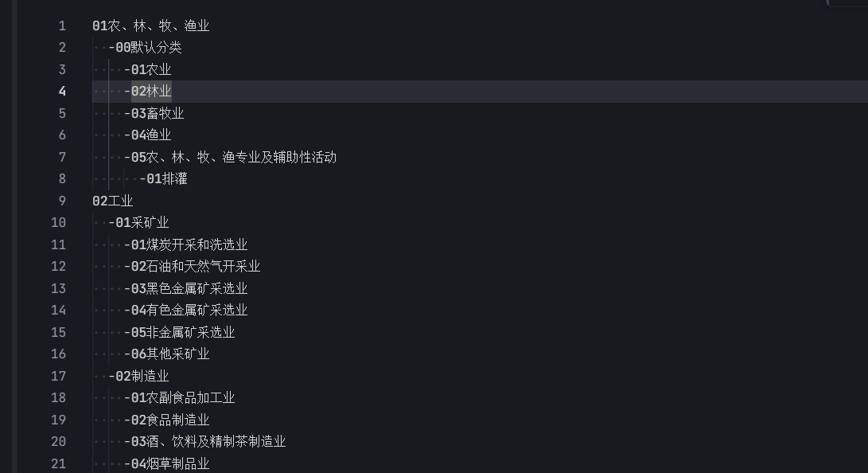Click the -05农、林、牧、渔专业及辅助性活动 line
The width and height of the screenshot is (868, 473).
[230, 158]
